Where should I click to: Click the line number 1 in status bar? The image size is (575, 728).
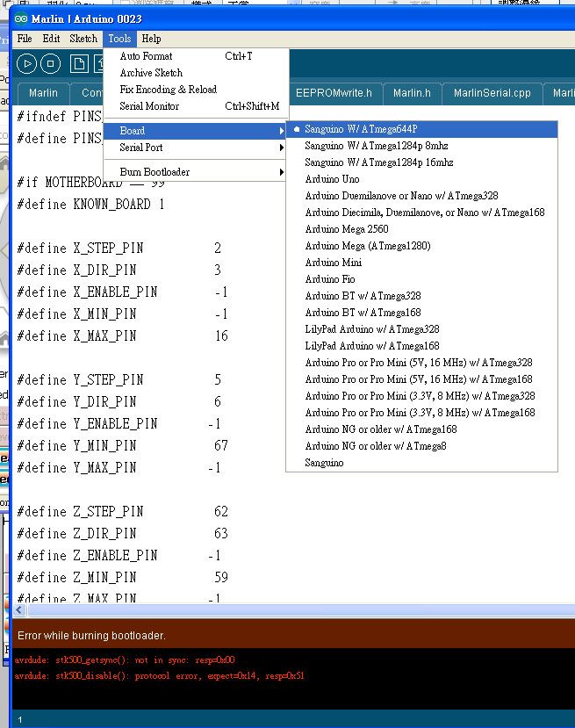[x=19, y=720]
